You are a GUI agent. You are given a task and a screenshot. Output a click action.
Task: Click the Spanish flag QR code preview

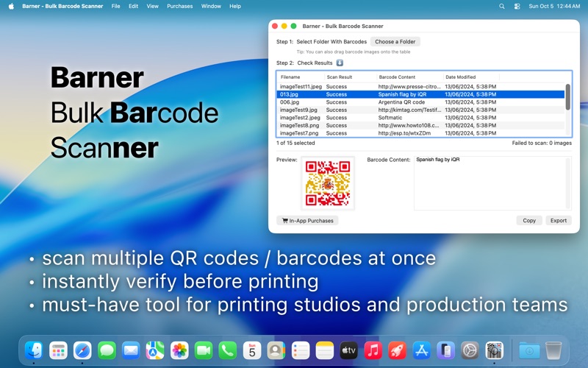point(328,183)
